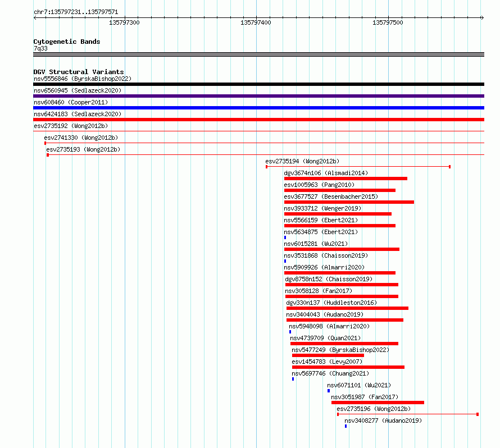Open the nsv5477249 (ByrskaBishop2022) label
Image resolution: width=500 pixels, height=448 pixels.
click(340, 350)
